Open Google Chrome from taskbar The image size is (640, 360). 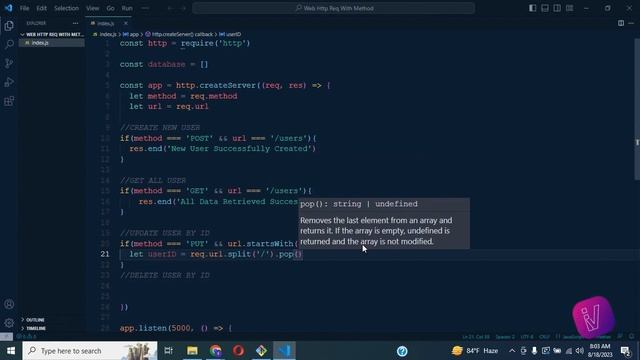216,351
